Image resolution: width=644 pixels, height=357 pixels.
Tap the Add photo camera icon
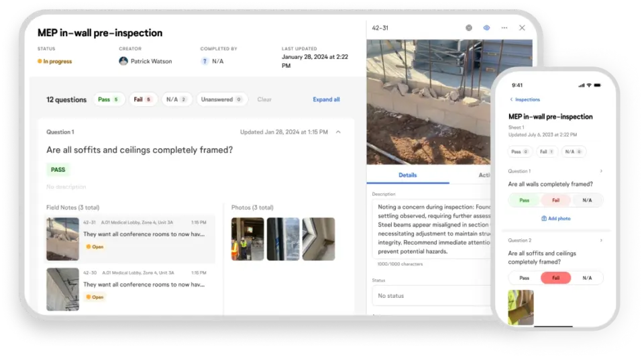point(544,219)
